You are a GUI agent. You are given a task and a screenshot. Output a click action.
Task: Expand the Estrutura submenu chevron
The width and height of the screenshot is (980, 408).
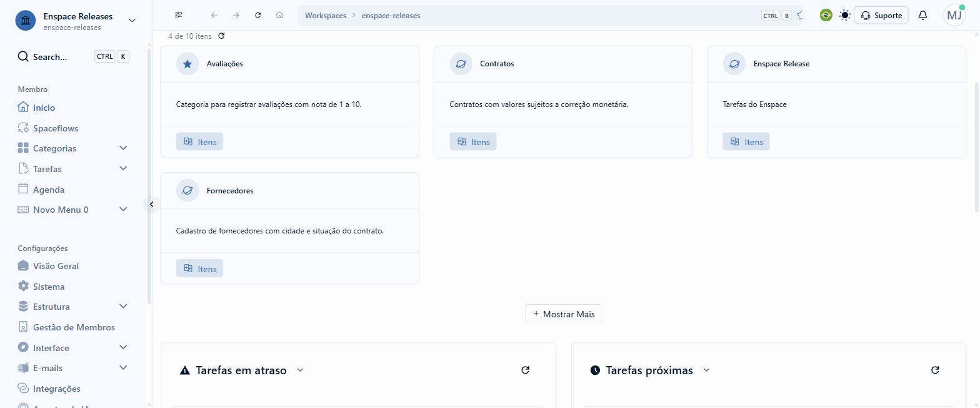(x=123, y=306)
